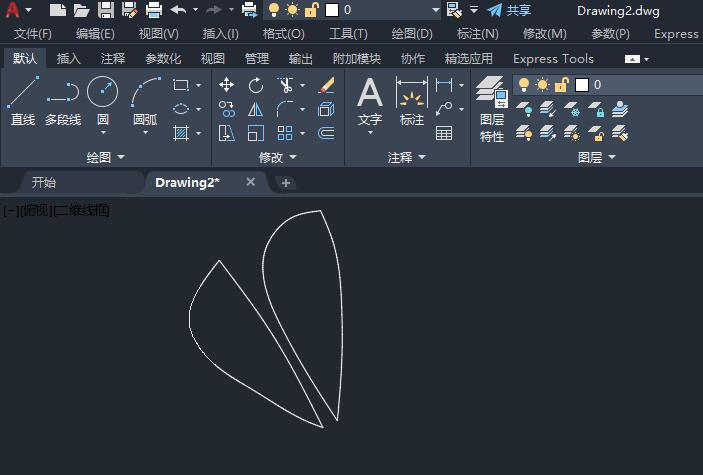703x475 pixels.
Task: Click the New drawing icon
Action: pos(57,10)
